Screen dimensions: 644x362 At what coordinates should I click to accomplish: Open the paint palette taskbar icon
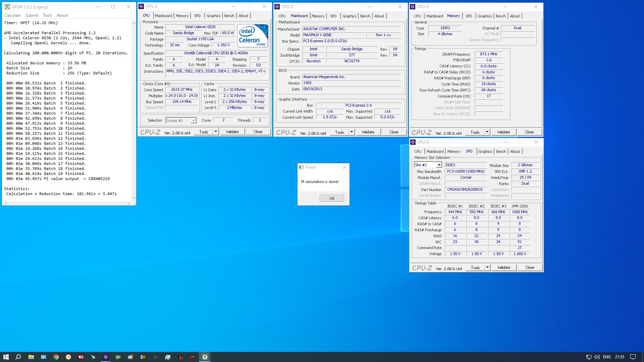pos(130,357)
